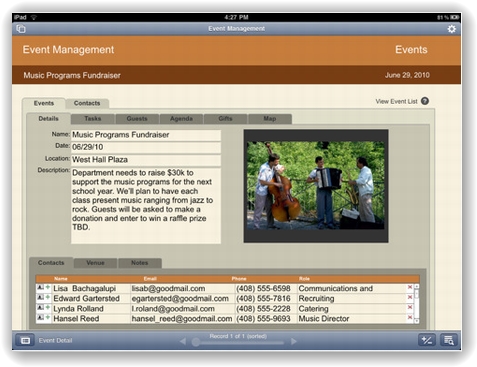Image resolution: width=477 pixels, height=367 pixels.
Task: Open contact card icon for Lisa Bachagalupi
Action: 40,287
